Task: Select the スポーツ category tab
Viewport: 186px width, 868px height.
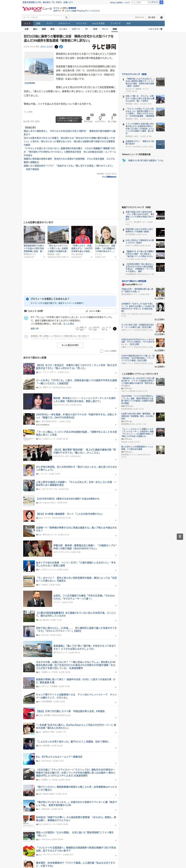Action: [x=76, y=29]
